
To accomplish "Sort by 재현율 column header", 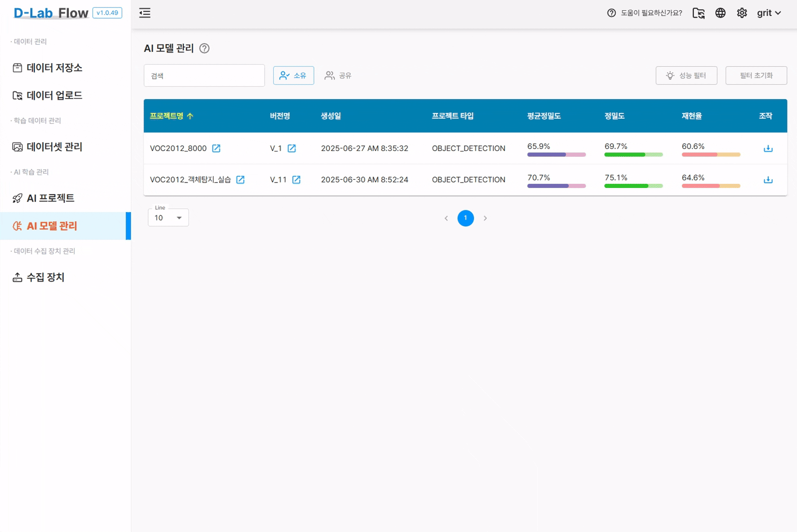I will pos(692,116).
